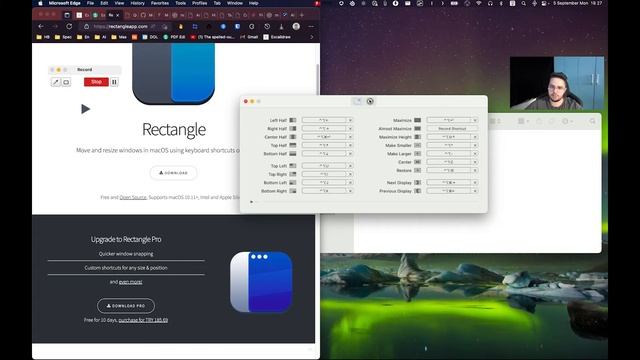Click the webcam video thumbnail
Viewport: 640px width, 360px height.
(x=557, y=83)
